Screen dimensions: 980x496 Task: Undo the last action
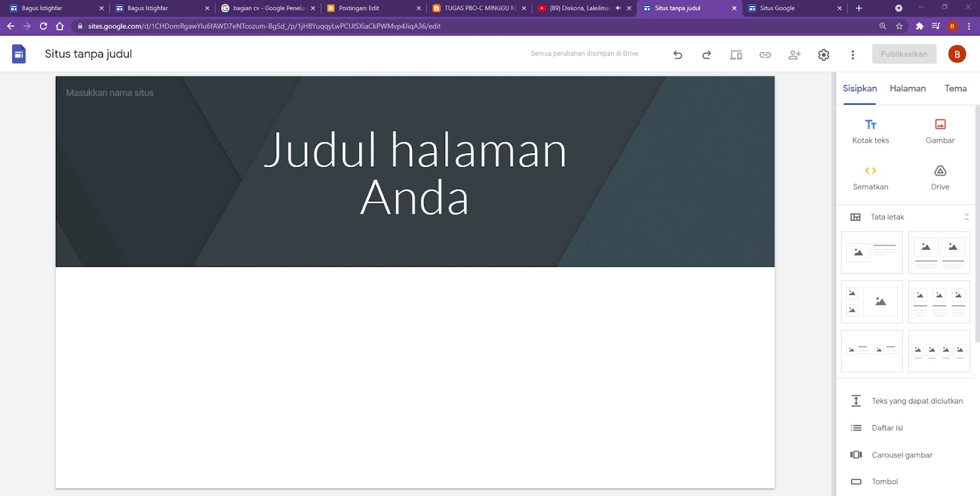pyautogui.click(x=677, y=54)
